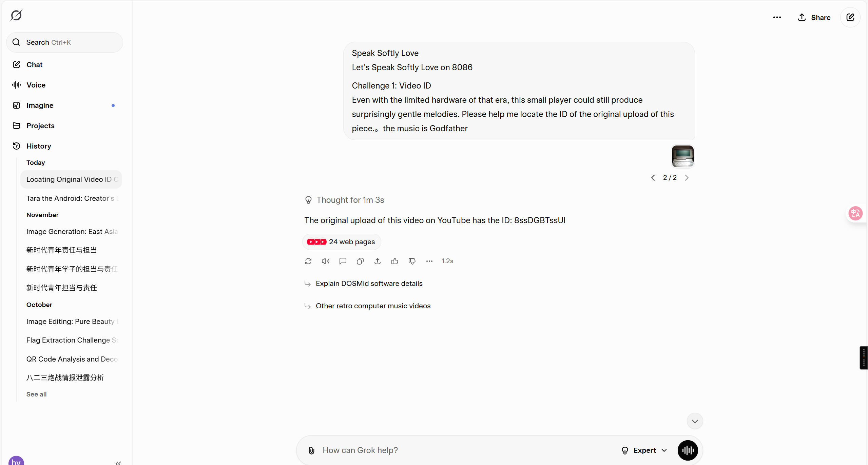Click the attach file paperclip icon

click(311, 450)
